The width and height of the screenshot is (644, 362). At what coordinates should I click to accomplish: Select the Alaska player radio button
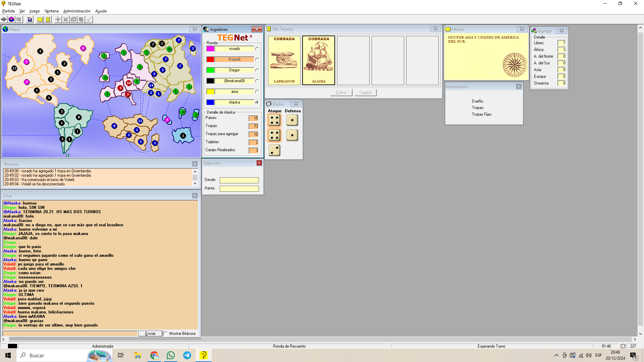pyautogui.click(x=257, y=103)
